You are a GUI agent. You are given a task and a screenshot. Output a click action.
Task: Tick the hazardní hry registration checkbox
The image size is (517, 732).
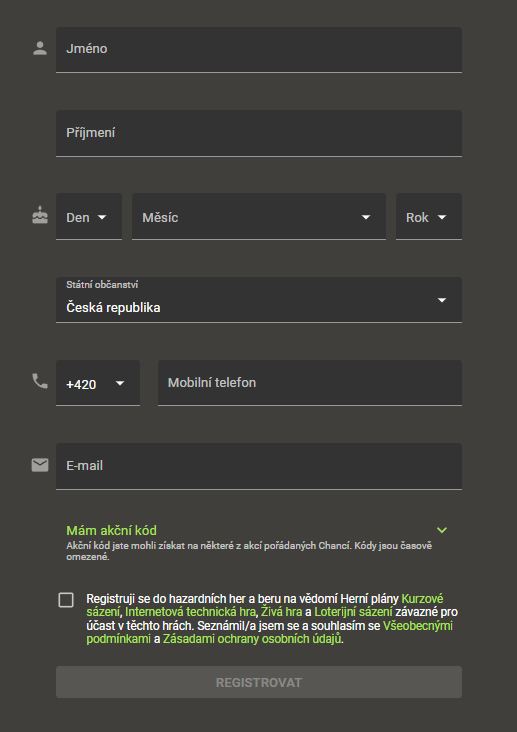point(66,600)
